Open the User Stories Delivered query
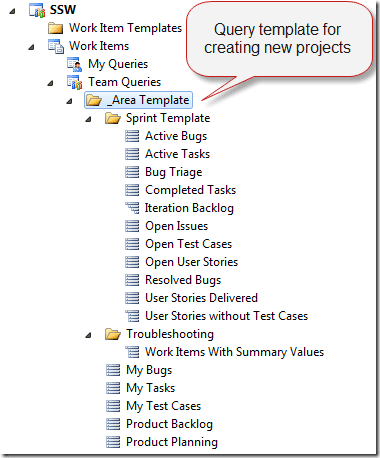The width and height of the screenshot is (380, 458). [x=201, y=298]
